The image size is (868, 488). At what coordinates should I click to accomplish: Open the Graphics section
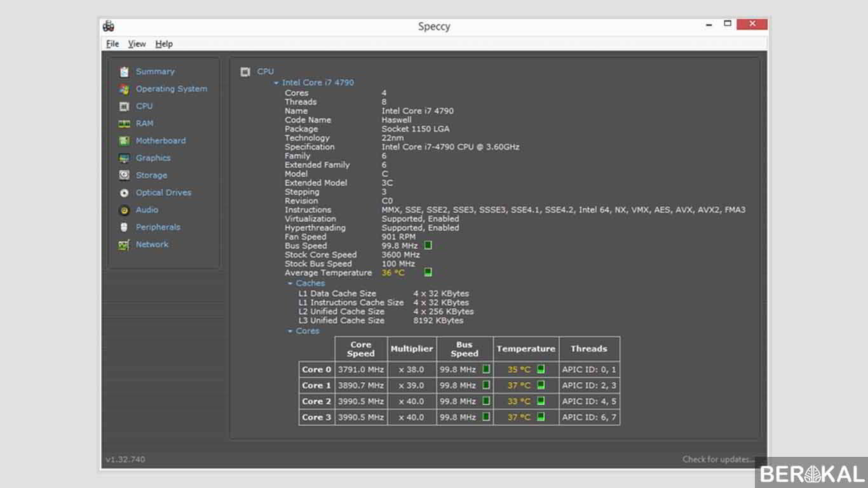(x=153, y=158)
